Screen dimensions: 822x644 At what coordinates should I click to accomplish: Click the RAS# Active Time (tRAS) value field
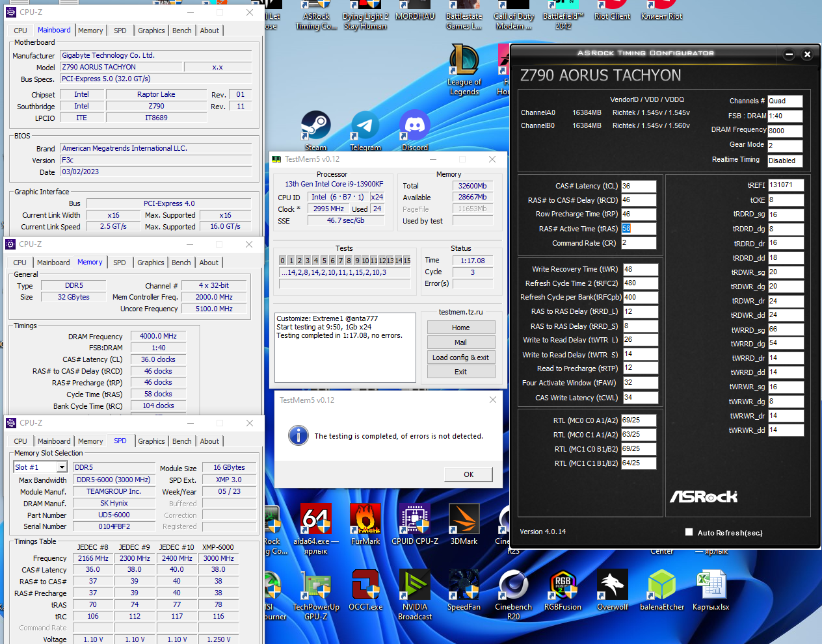[x=639, y=229]
